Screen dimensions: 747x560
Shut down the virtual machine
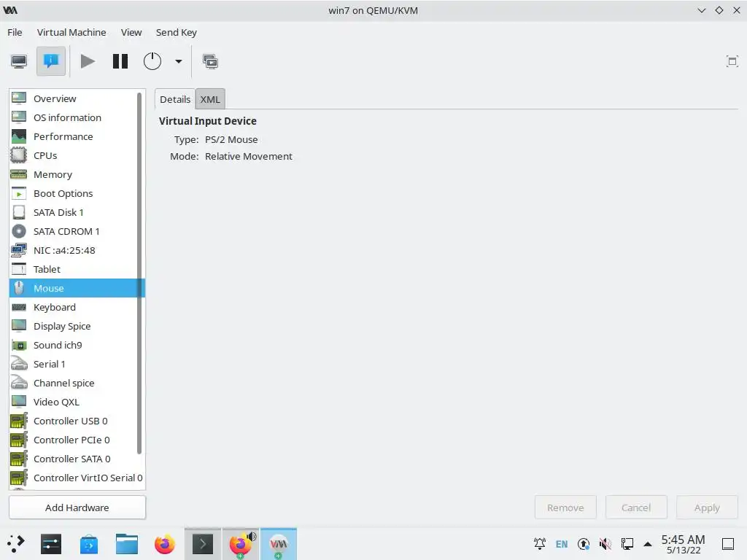(152, 61)
